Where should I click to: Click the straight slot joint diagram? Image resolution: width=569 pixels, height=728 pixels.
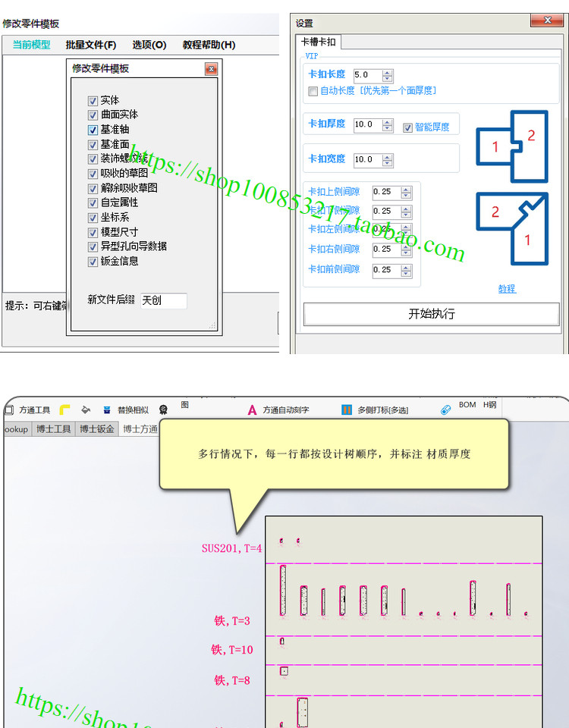(x=512, y=146)
